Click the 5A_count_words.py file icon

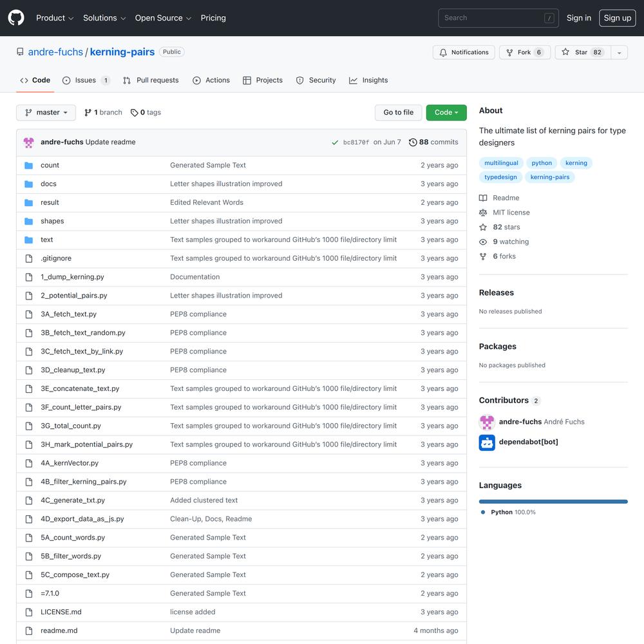pyautogui.click(x=29, y=538)
